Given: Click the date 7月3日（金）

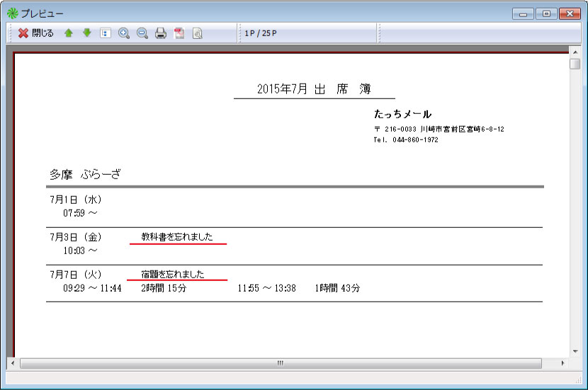Looking at the screenshot, I should (x=76, y=237).
